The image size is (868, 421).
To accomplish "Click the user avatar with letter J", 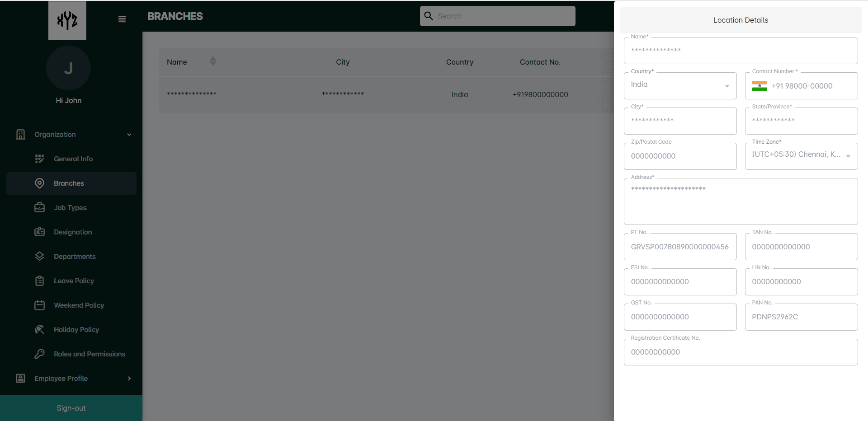I will [68, 68].
